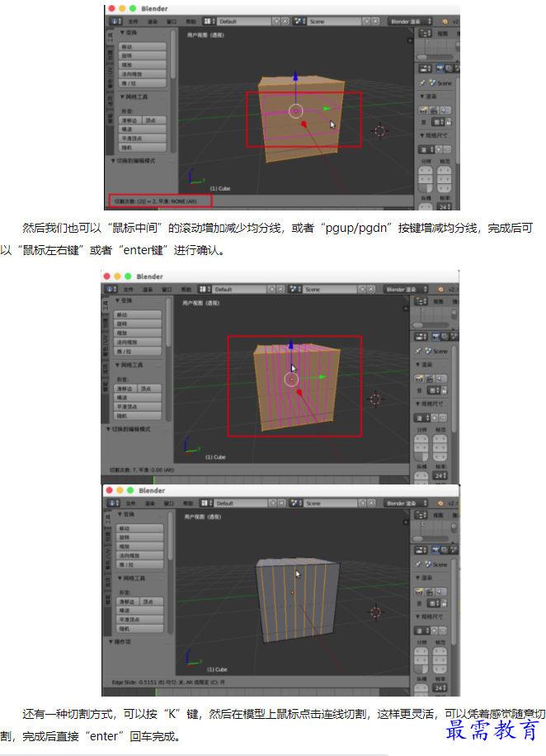Click 法向缩放 button in middle Blender window
Viewport: 546px width, 756px height.
(x=138, y=343)
